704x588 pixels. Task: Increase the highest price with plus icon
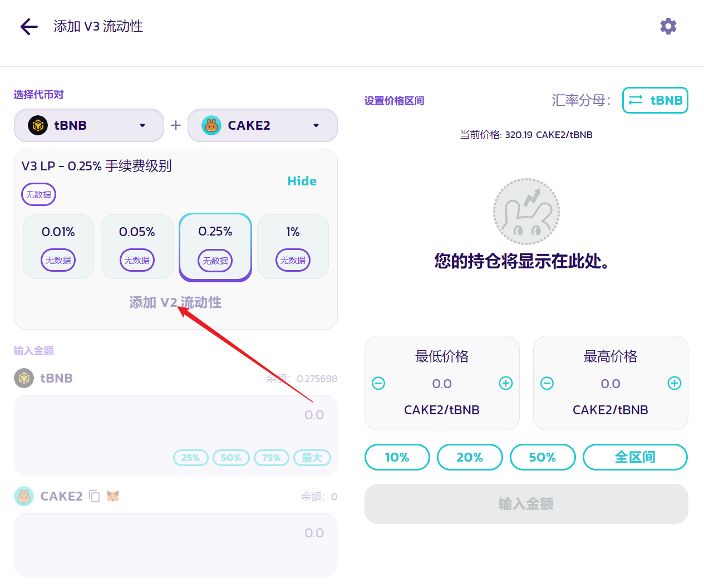pos(674,383)
